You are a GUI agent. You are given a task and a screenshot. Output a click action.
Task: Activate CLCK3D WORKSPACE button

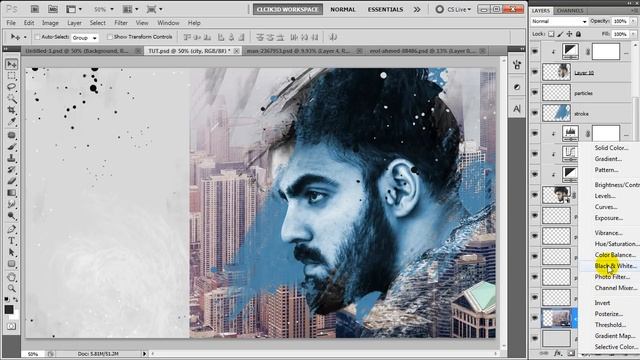288,9
